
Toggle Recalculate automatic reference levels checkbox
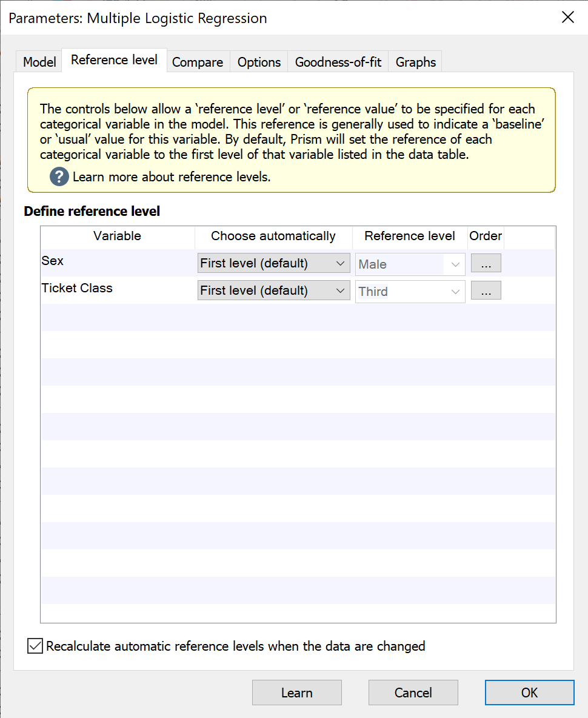35,646
